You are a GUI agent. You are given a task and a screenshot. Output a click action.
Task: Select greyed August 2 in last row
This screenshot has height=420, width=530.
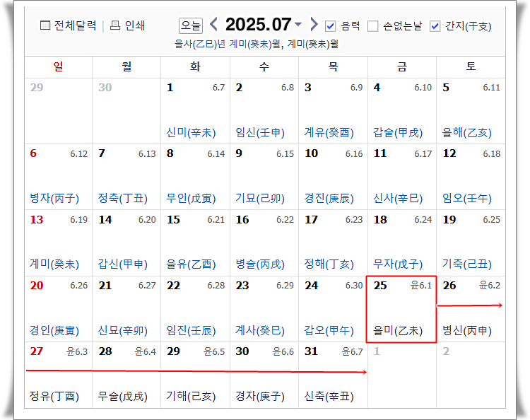(471, 375)
